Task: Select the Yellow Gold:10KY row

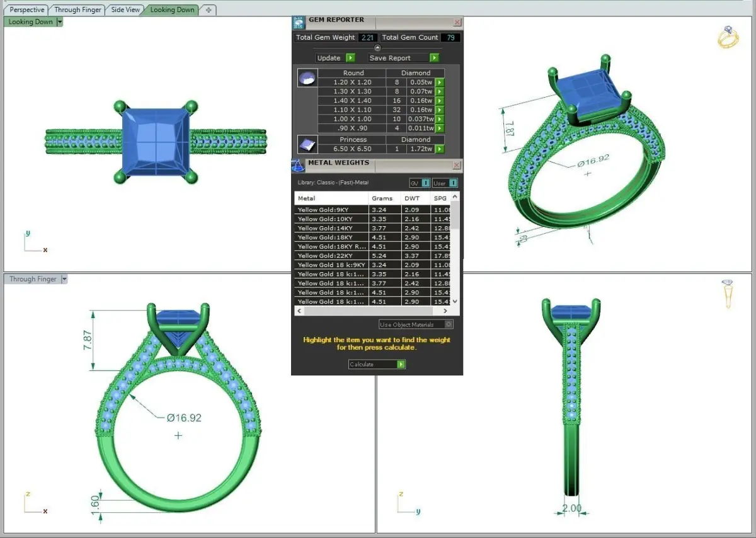Action: tap(373, 219)
